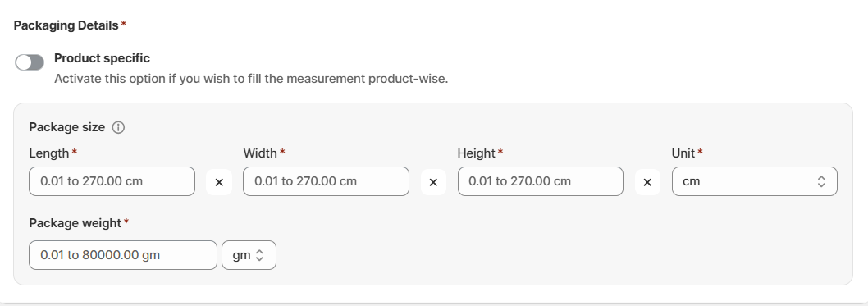Enable the Product specific toggle
The image size is (868, 306).
pos(30,62)
